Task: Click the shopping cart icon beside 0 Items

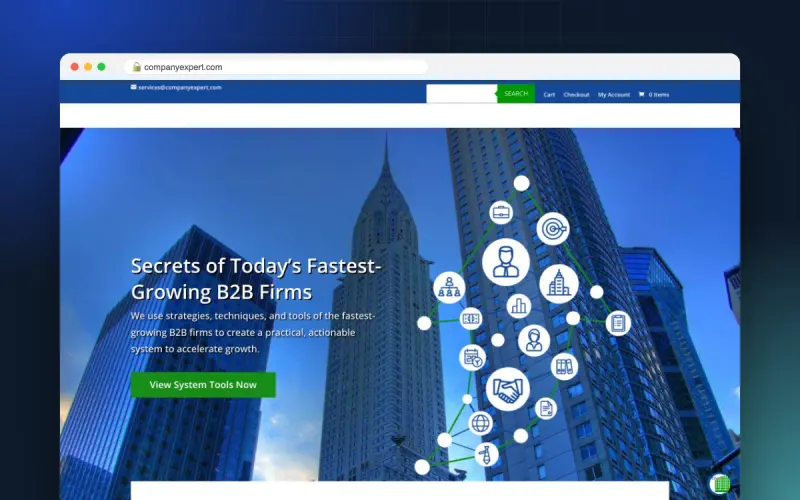Action: click(641, 94)
